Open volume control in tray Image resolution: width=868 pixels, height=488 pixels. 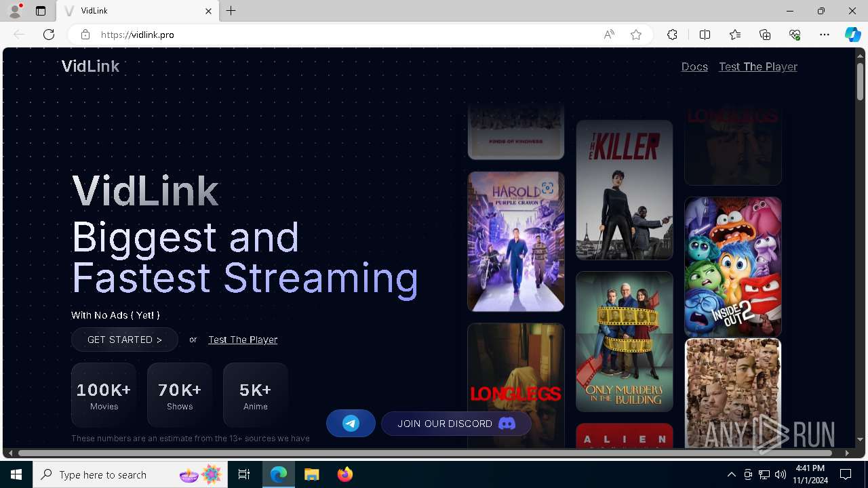pos(781,474)
